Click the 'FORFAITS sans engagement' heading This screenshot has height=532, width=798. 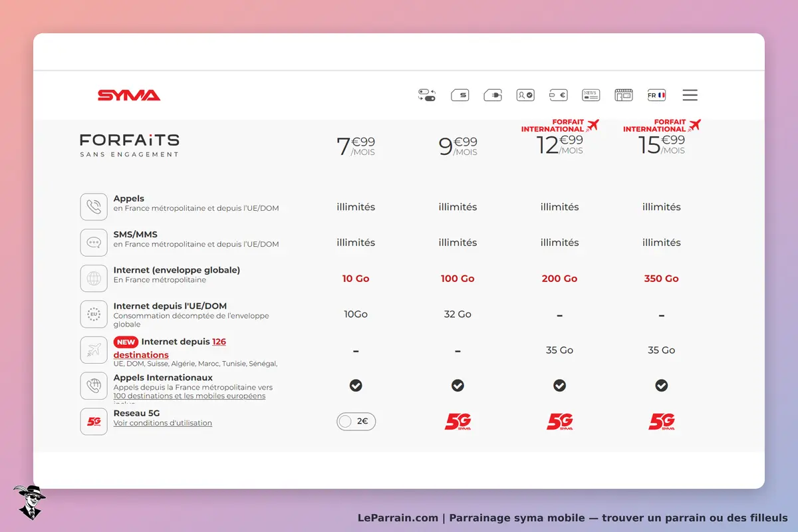click(130, 146)
